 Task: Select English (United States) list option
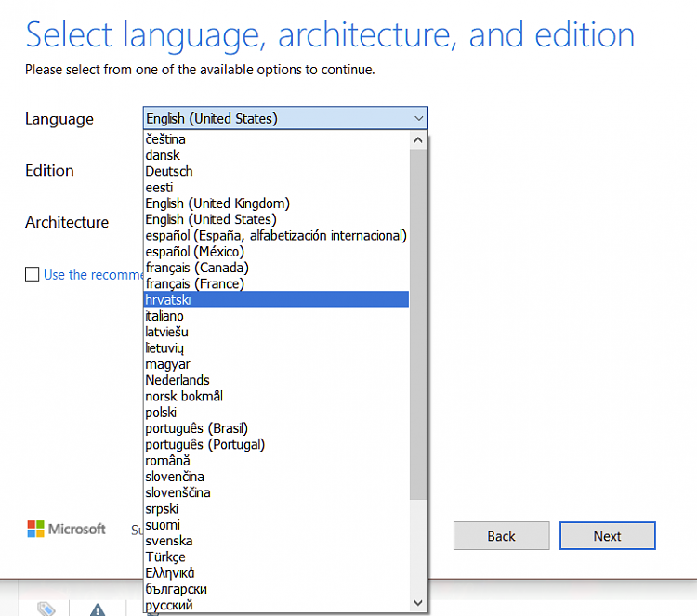coord(277,219)
